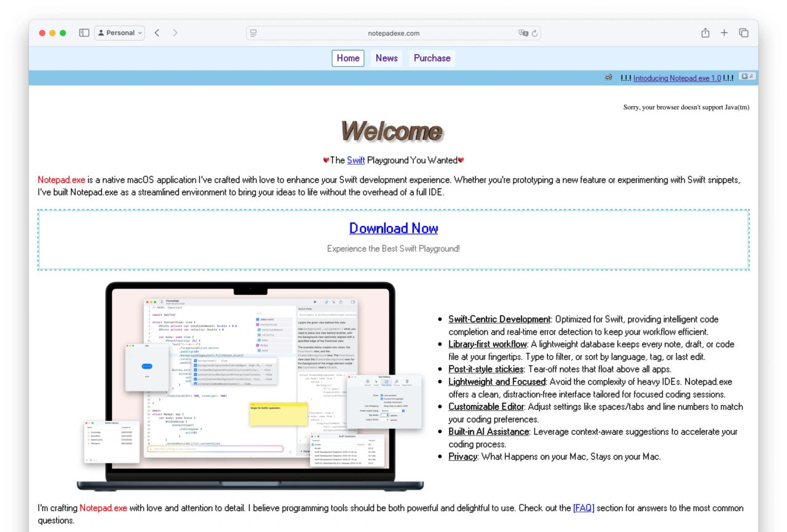Image resolution: width=787 pixels, height=532 pixels.
Task: Switch to the News tab
Action: point(386,58)
